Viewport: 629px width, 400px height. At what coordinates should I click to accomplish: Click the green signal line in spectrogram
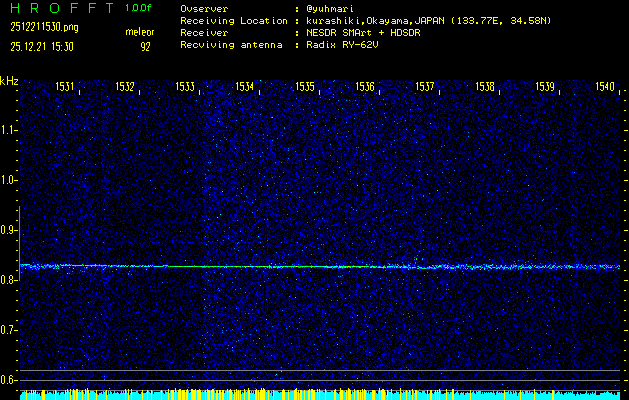pos(300,266)
